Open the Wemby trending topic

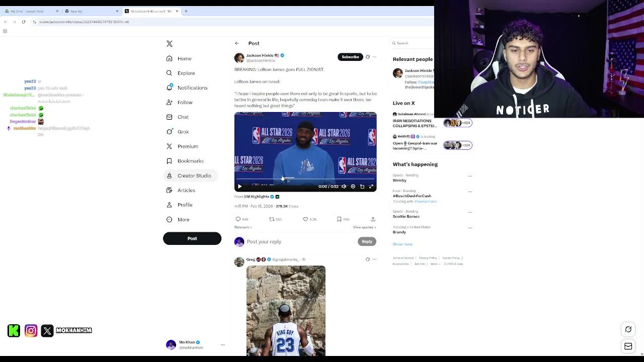click(399, 180)
